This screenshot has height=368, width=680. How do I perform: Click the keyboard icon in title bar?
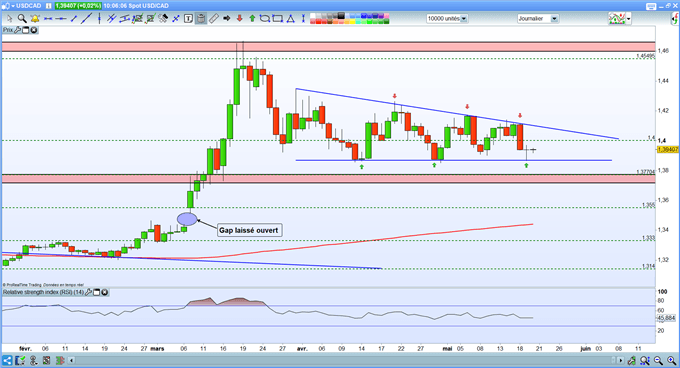(651, 6)
